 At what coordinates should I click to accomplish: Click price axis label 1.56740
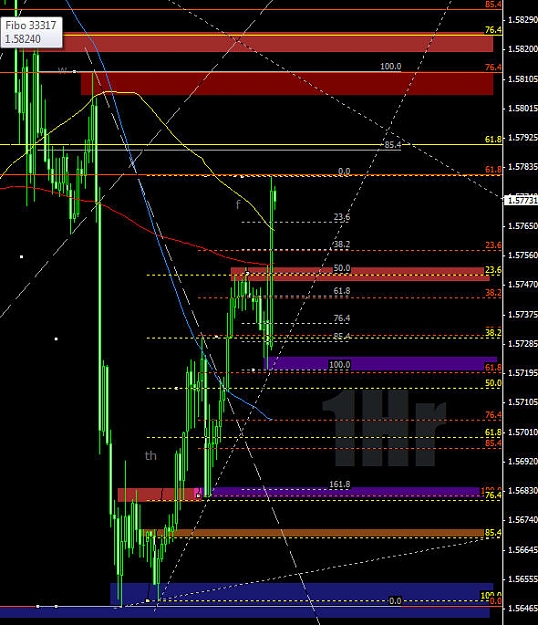[x=522, y=520]
